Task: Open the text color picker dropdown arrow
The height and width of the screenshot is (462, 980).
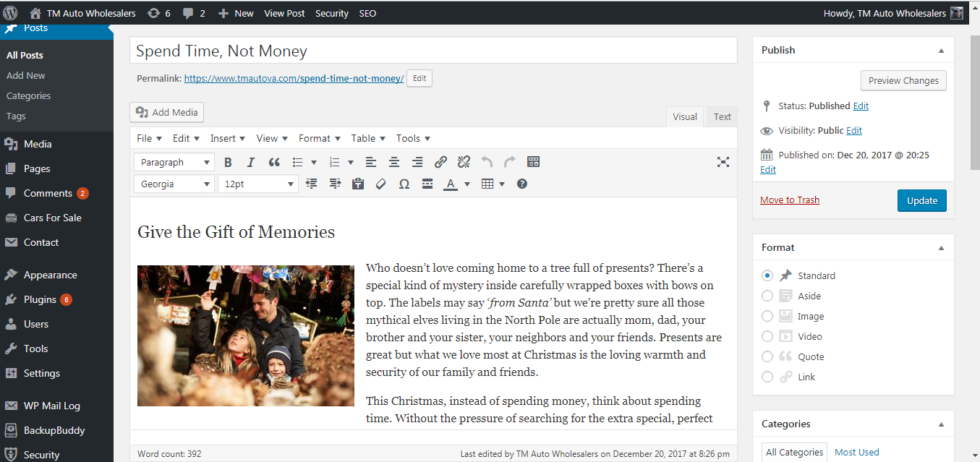Action: 466,184
